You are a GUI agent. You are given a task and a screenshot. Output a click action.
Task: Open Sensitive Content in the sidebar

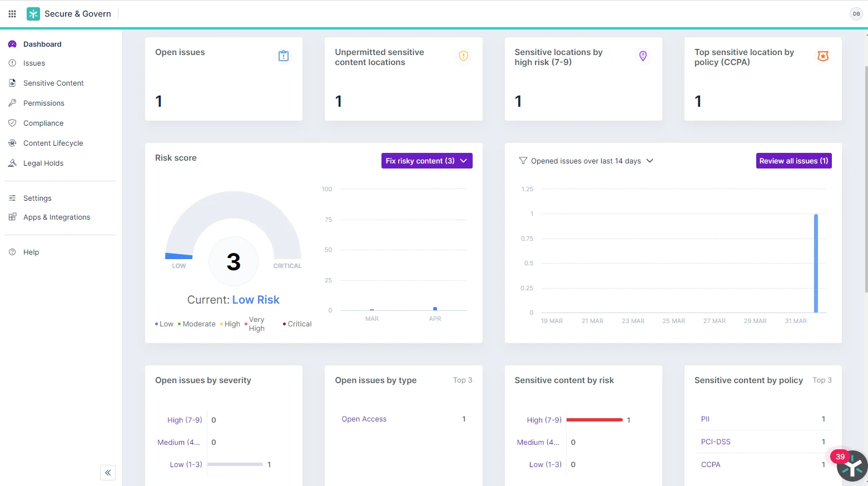point(53,83)
